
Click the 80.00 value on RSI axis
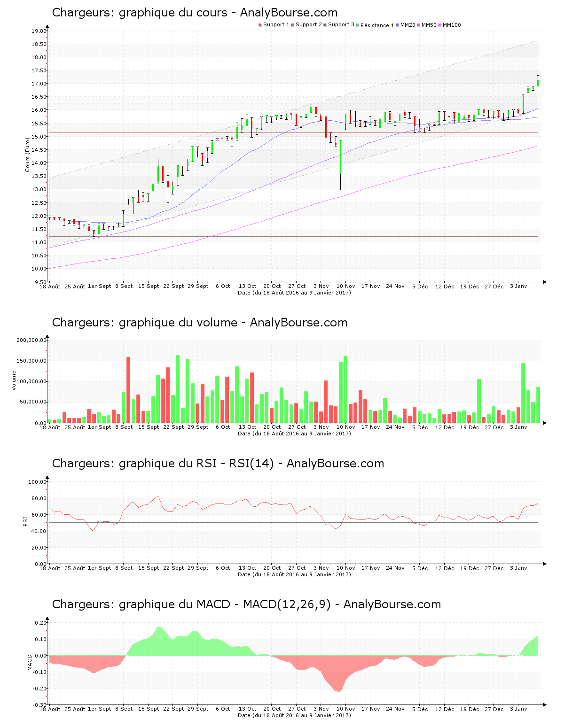tap(39, 498)
